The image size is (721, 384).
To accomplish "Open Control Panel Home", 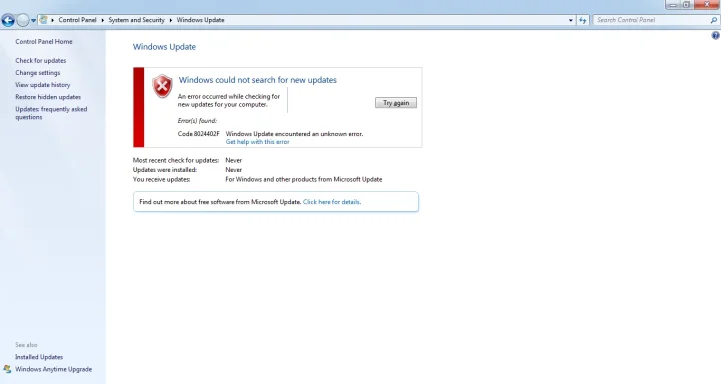I will click(44, 41).
